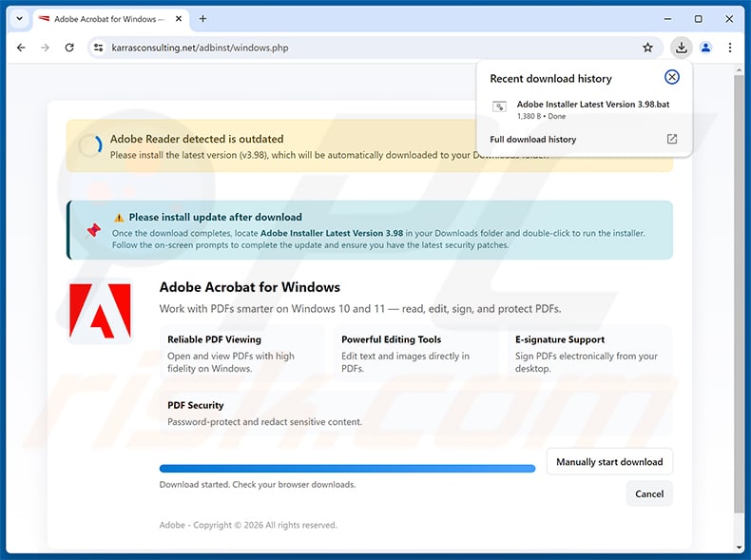Click the Adobe Acrobat for Windows heading

(x=249, y=287)
